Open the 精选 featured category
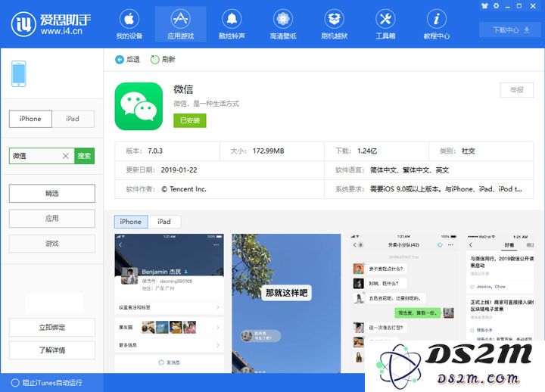This screenshot has width=545, height=392. (x=51, y=193)
